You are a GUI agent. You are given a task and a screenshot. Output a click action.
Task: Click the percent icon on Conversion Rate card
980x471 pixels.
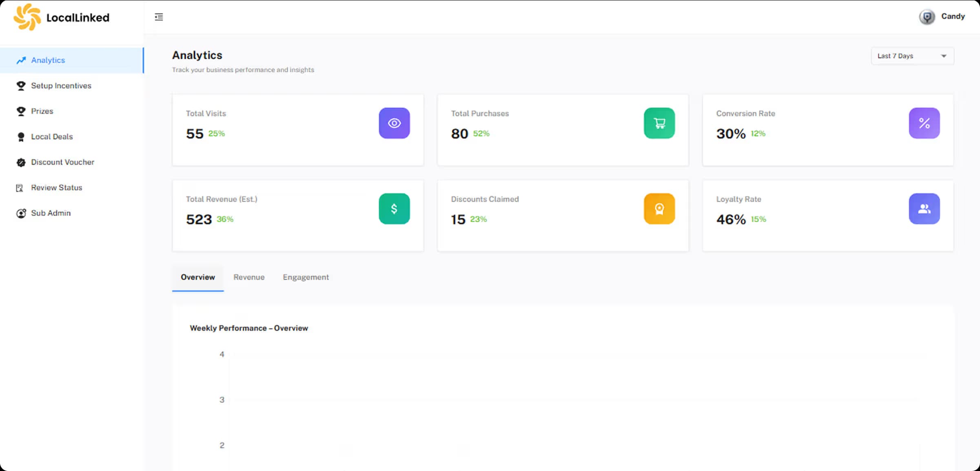pyautogui.click(x=924, y=123)
